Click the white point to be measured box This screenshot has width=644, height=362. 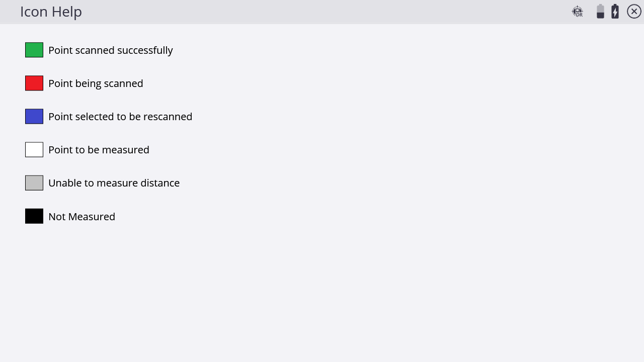pos(34,149)
